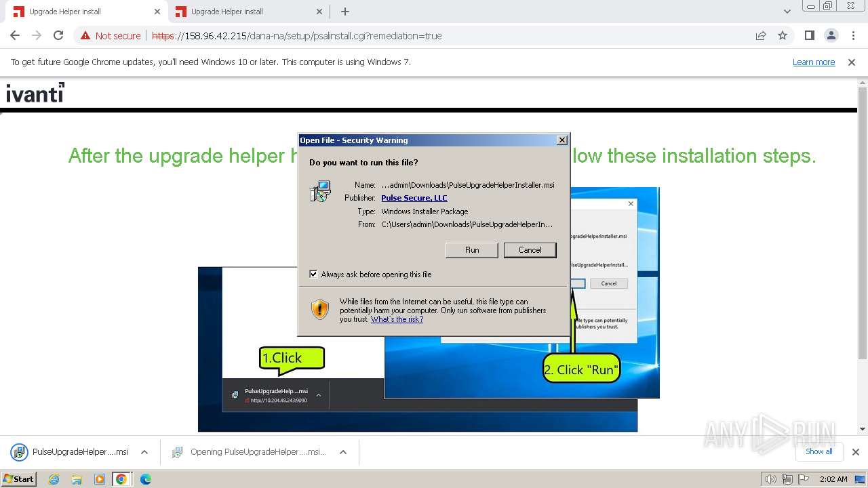Close the first Upgrade Helper install tab

click(x=157, y=12)
